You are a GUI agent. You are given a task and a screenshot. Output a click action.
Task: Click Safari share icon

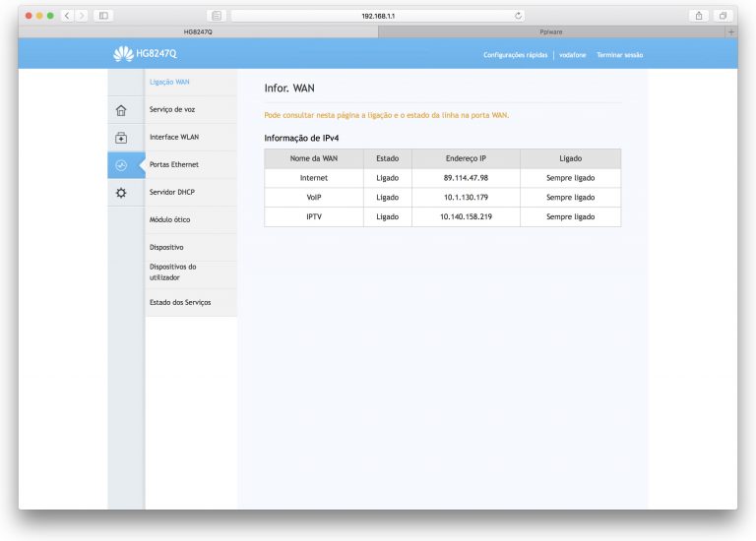(699, 16)
